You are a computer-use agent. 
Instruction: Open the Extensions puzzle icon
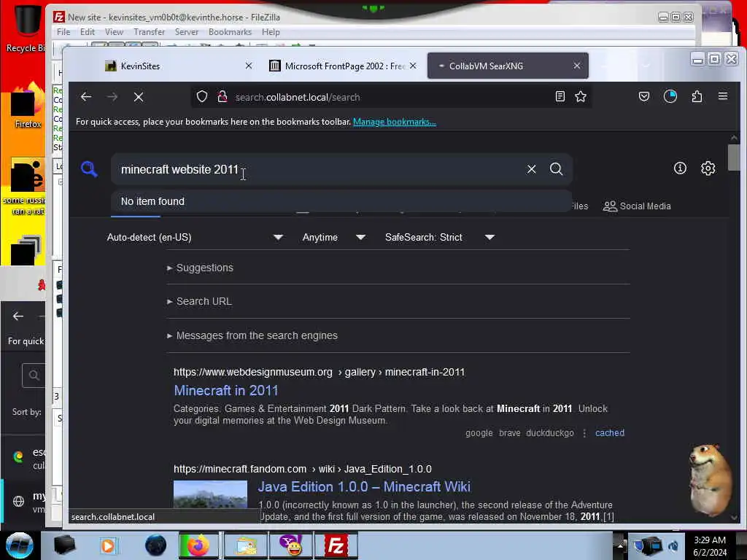[x=697, y=97]
